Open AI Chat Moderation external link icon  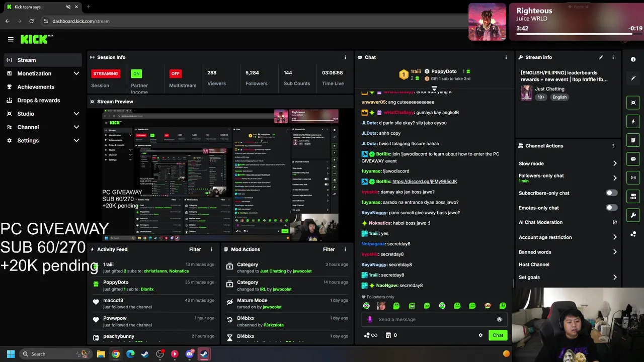pos(615,222)
